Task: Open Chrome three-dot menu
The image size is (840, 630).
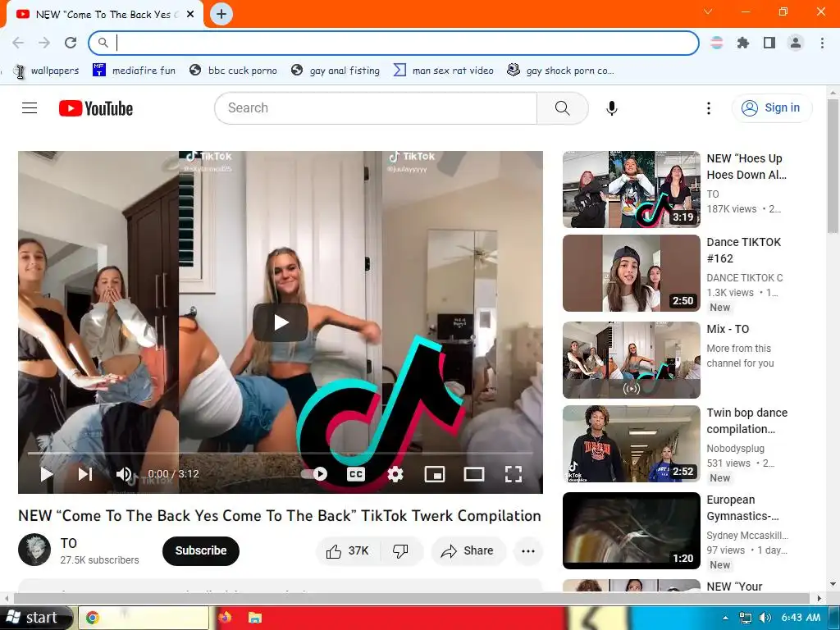Action: (x=822, y=43)
